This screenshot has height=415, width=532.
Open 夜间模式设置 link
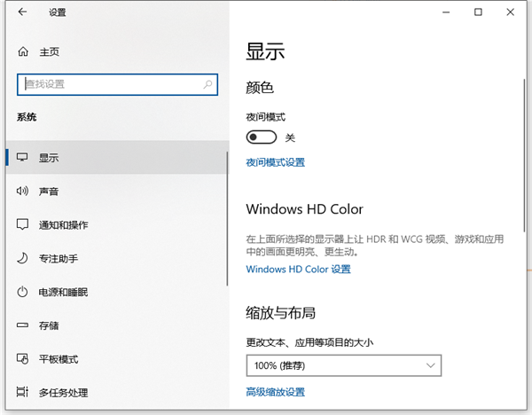275,162
